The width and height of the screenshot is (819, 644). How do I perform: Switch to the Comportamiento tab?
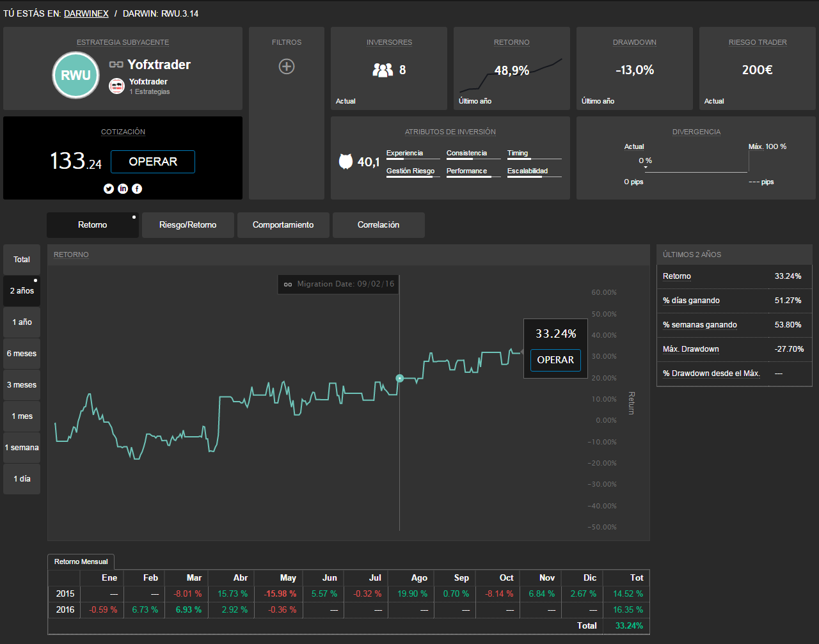pyautogui.click(x=283, y=225)
